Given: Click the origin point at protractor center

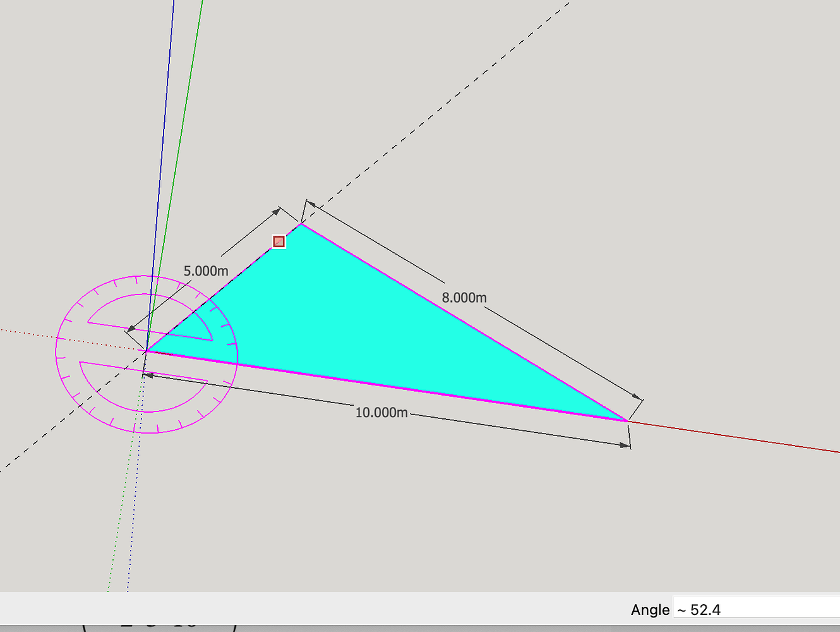Looking at the screenshot, I should pos(145,352).
